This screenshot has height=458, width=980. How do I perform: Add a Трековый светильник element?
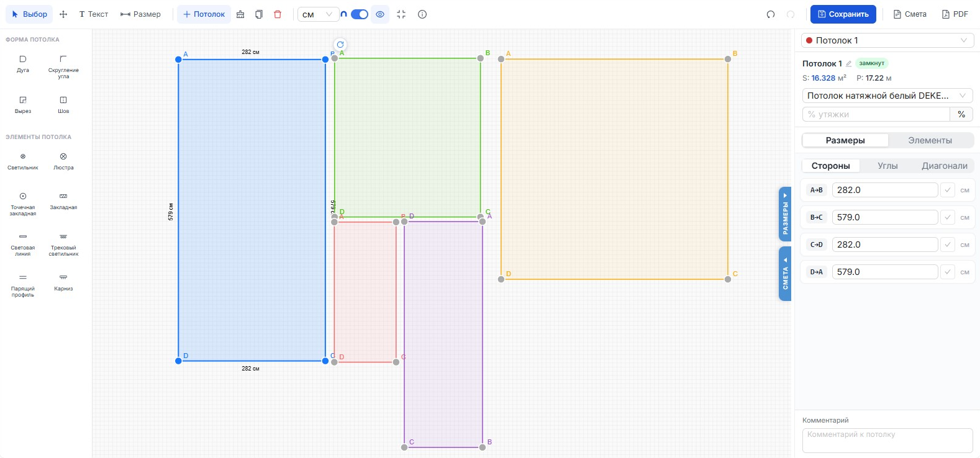(x=63, y=245)
